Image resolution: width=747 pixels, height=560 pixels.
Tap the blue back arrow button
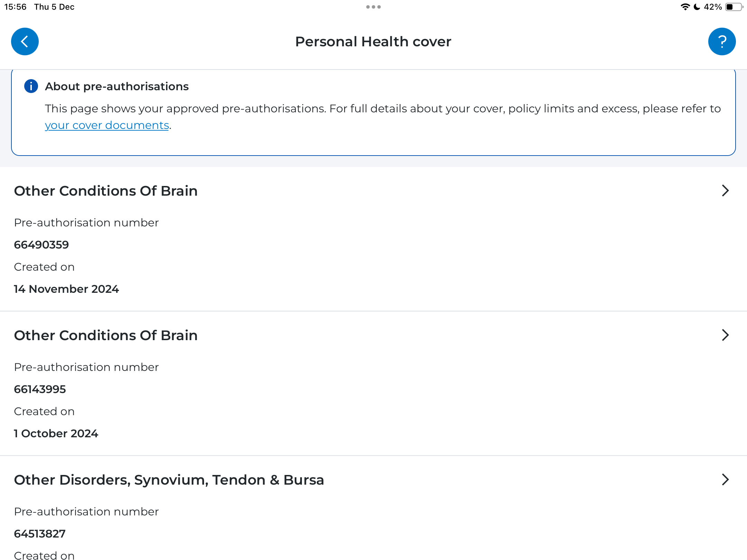pyautogui.click(x=25, y=41)
